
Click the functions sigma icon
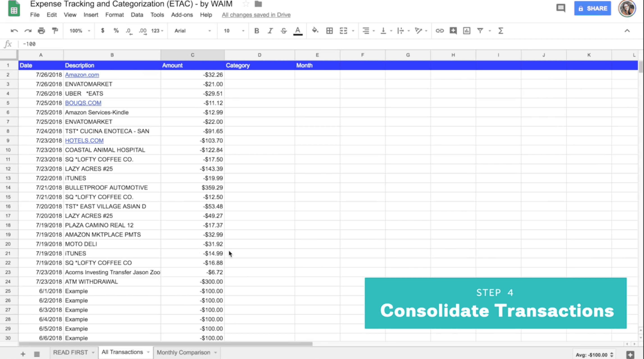[501, 31]
